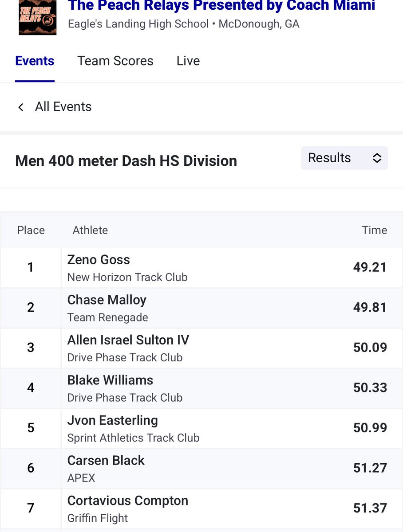Open athlete Allen Israel Sulton IV
Screen dimensions: 403x532
click(x=128, y=340)
